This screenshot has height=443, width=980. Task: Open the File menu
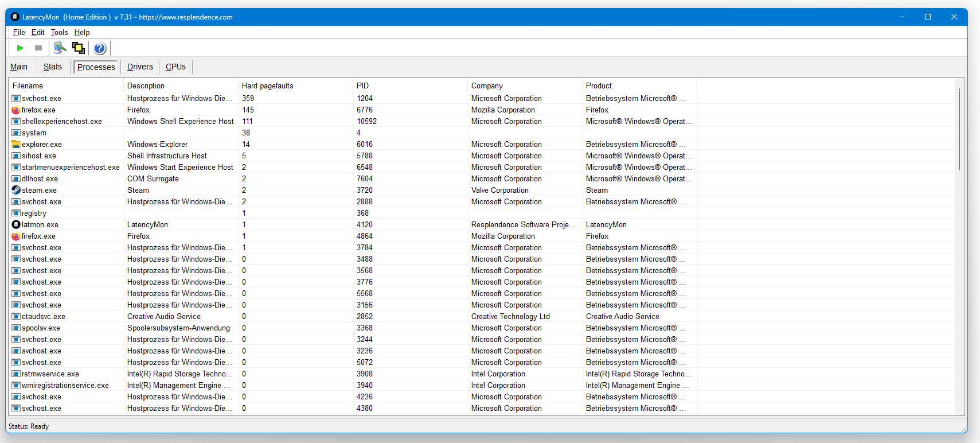tap(19, 33)
